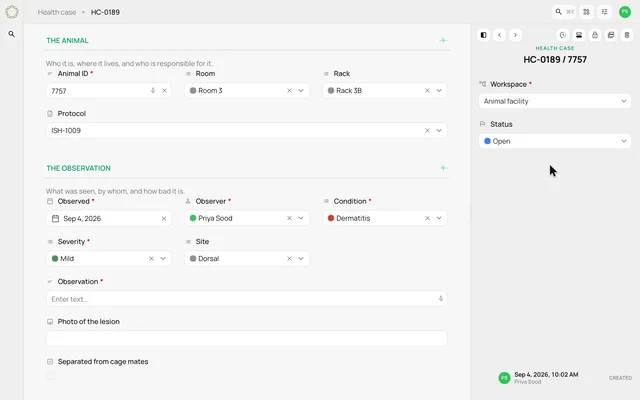Image resolution: width=640 pixels, height=400 pixels.
Task: Toggle the side panel layout icon
Action: pyautogui.click(x=483, y=35)
